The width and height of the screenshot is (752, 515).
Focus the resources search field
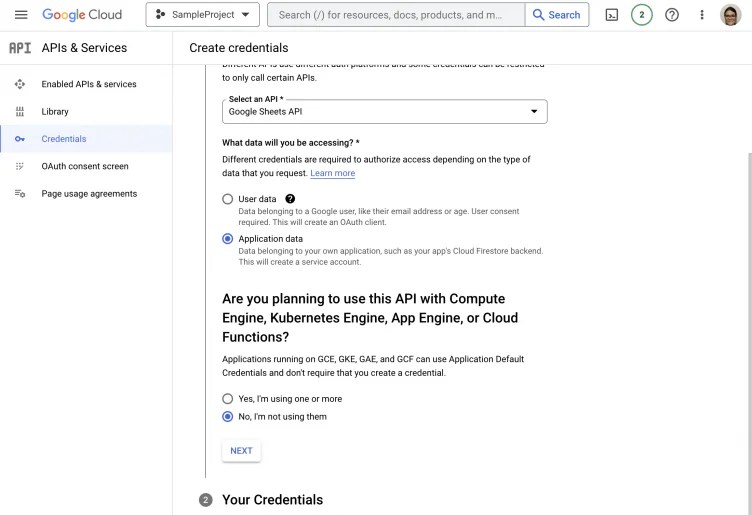pos(396,15)
